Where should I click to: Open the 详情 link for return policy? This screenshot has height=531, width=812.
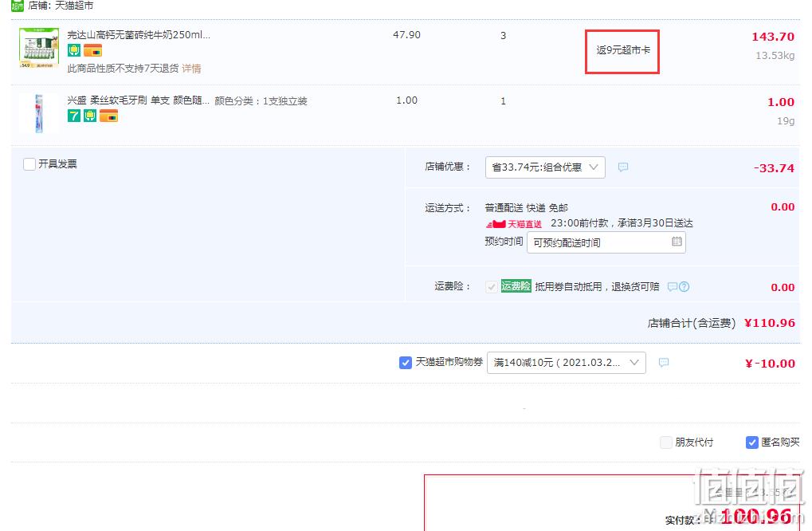click(x=191, y=69)
